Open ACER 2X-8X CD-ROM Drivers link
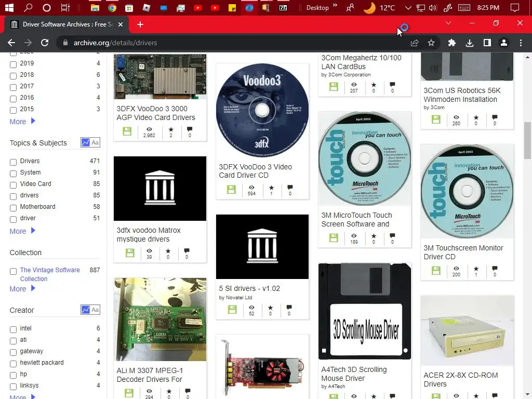Viewport: 532px width, 399px height. [460, 379]
